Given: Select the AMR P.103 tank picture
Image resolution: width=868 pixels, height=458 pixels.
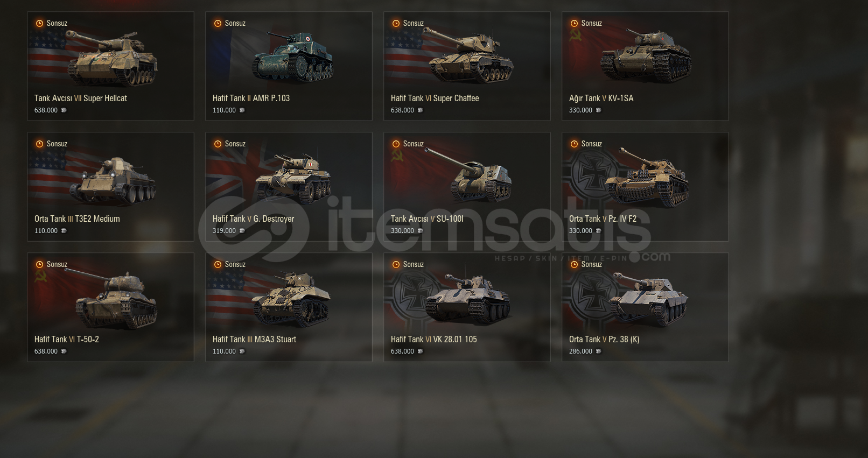Looking at the screenshot, I should point(293,57).
